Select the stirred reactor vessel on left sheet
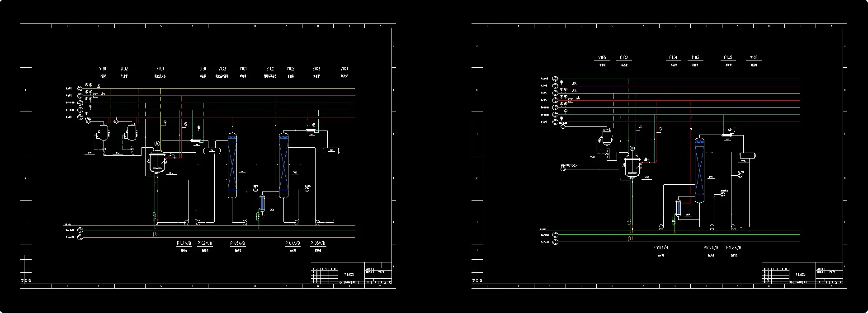 [x=156, y=161]
